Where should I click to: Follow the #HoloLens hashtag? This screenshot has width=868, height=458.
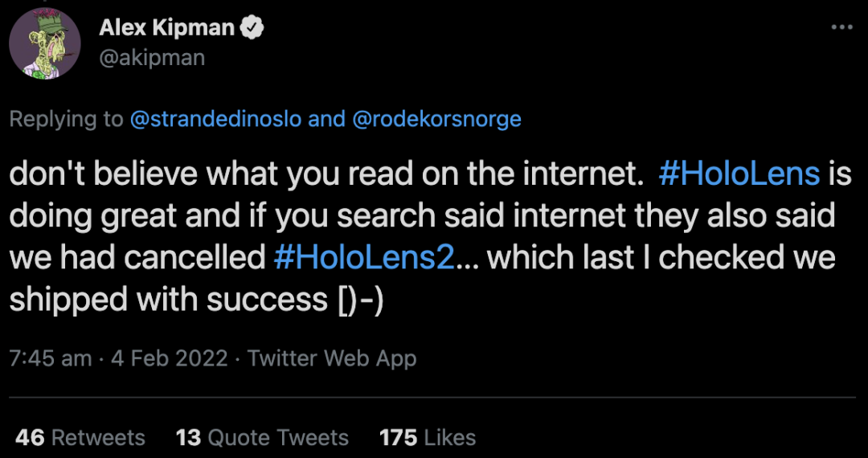pos(738,175)
